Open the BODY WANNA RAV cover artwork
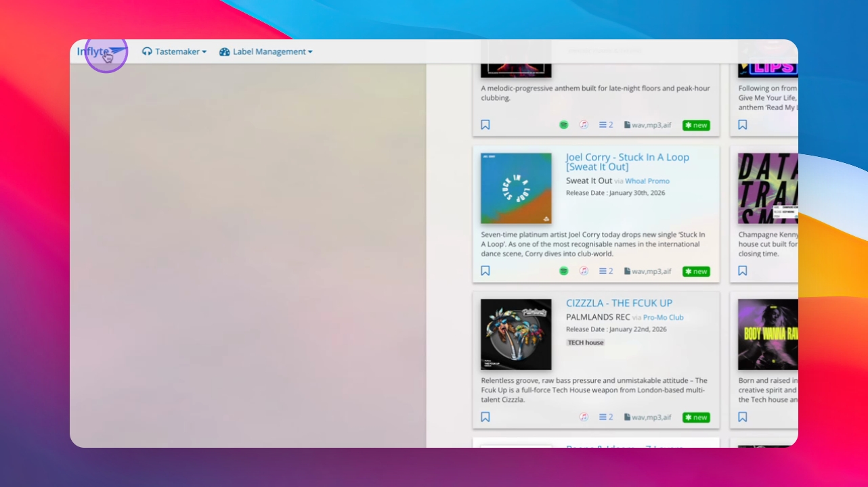 pyautogui.click(x=768, y=334)
